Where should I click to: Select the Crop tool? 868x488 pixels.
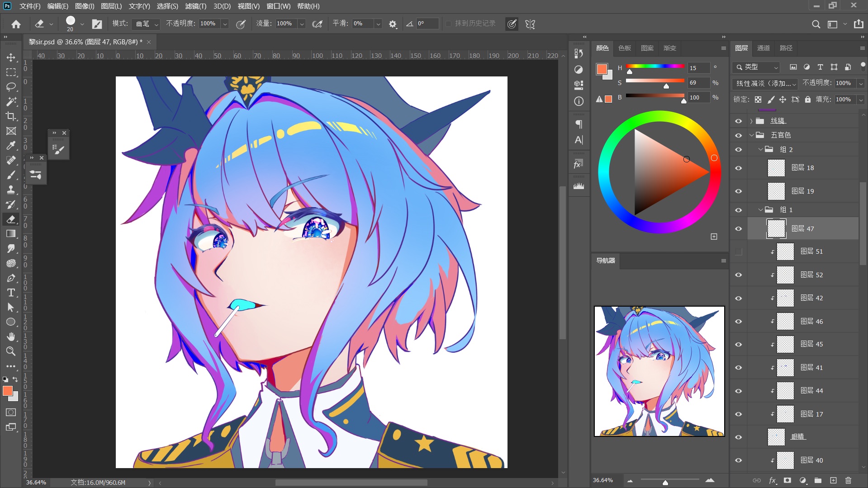click(x=11, y=116)
